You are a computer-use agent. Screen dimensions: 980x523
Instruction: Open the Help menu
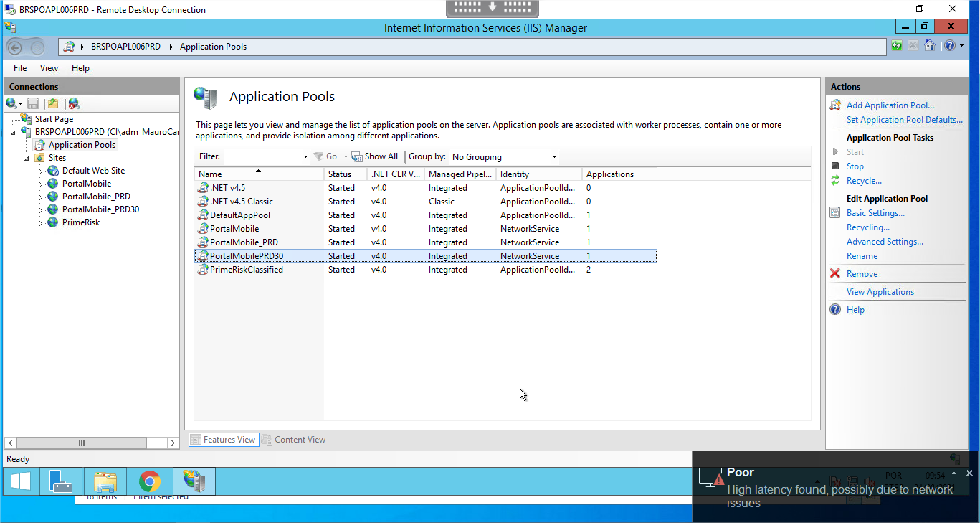tap(80, 68)
